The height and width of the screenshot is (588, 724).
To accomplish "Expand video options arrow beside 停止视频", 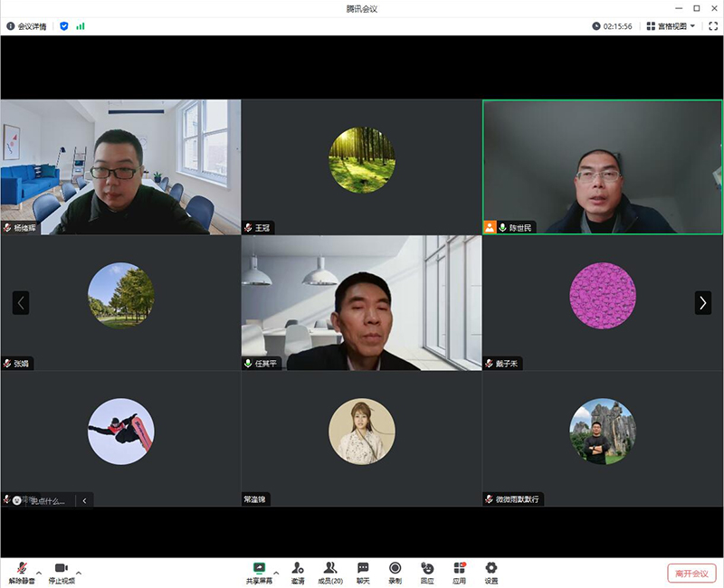I will (79, 573).
